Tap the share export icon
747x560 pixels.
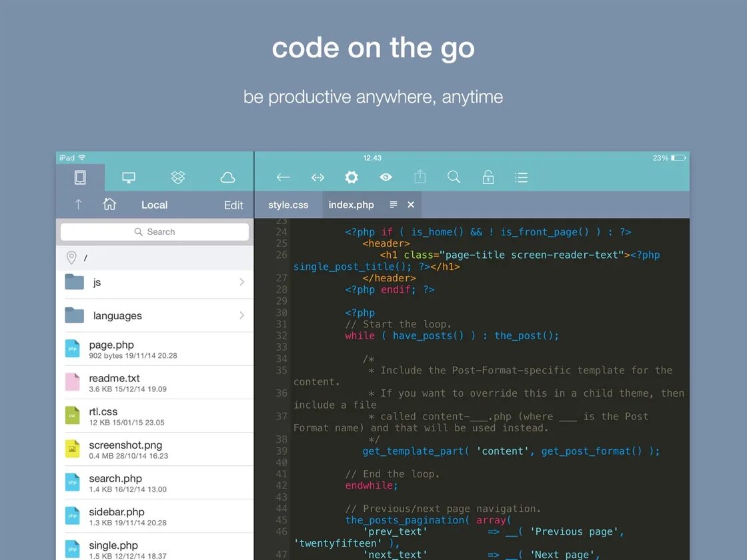[x=420, y=177]
